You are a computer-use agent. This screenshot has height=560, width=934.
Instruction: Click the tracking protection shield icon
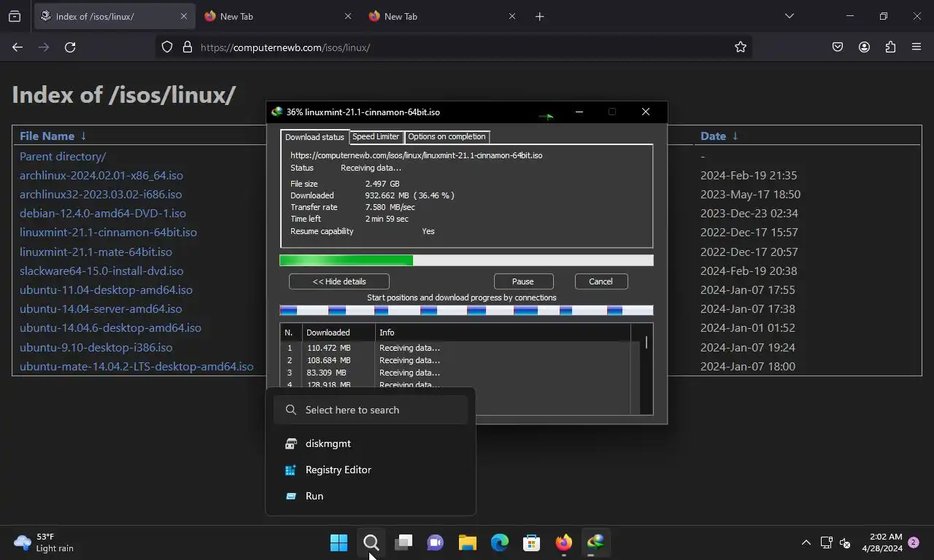pyautogui.click(x=167, y=47)
